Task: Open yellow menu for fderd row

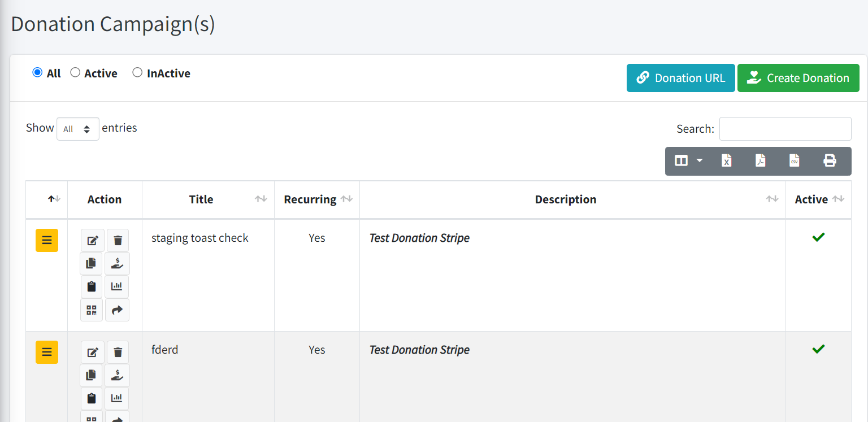Action: point(47,353)
